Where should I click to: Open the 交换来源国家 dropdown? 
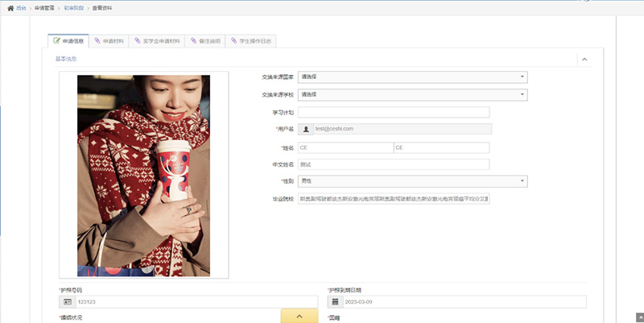412,77
